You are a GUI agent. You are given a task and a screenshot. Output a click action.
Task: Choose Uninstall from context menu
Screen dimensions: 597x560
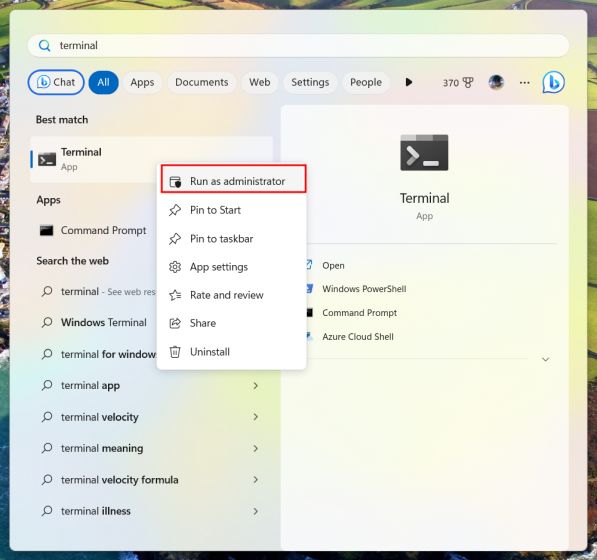231,352
